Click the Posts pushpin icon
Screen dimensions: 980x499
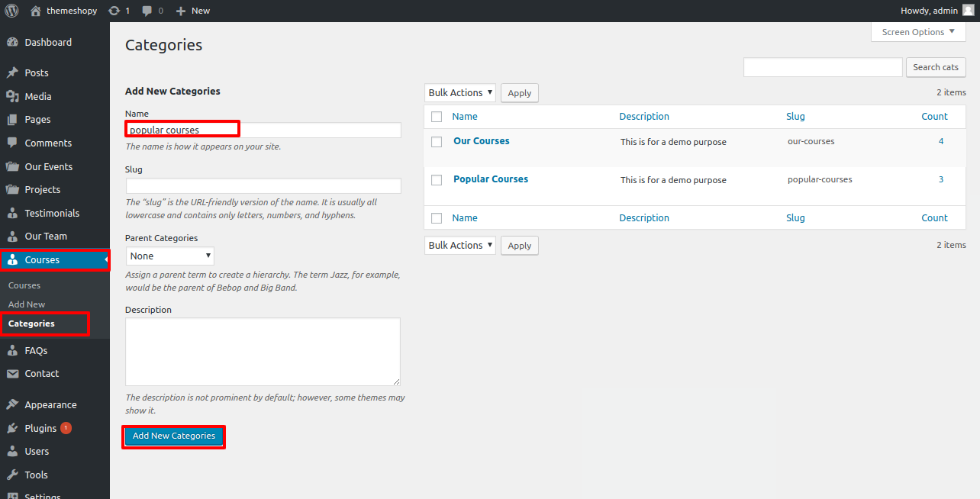(12, 73)
